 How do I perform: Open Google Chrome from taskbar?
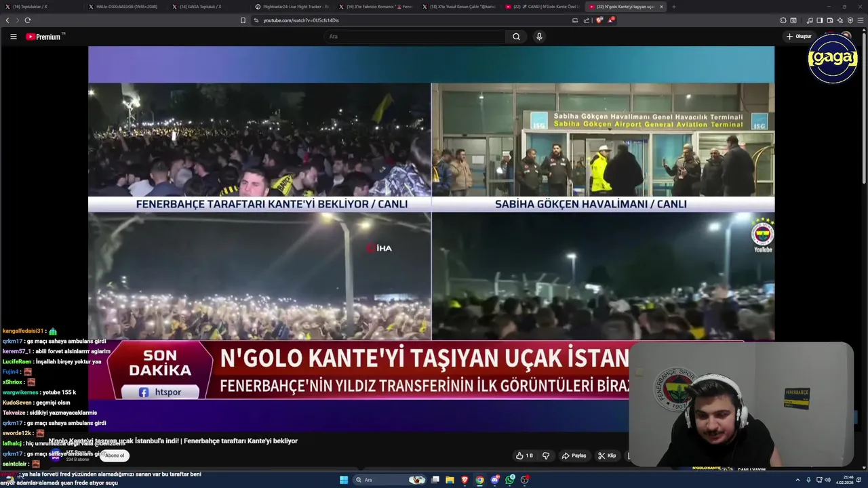[x=479, y=480]
